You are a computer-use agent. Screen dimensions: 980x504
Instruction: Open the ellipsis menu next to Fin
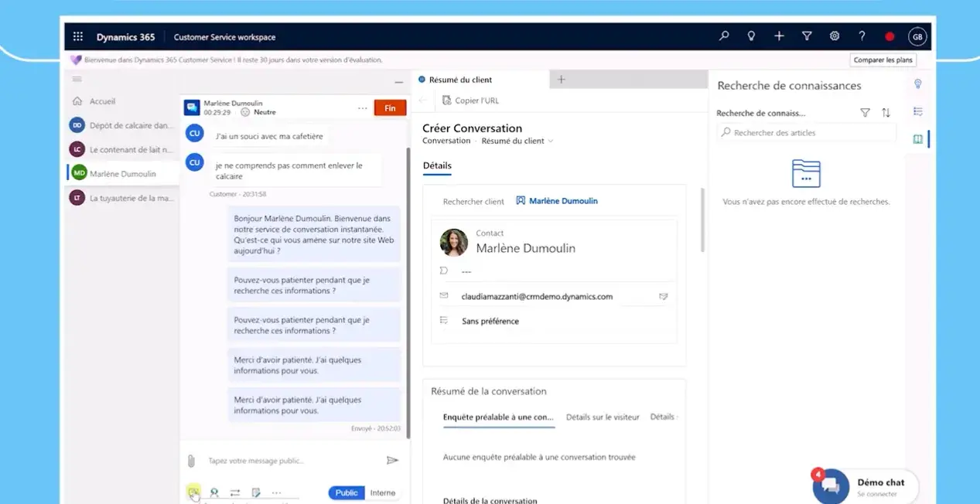362,108
